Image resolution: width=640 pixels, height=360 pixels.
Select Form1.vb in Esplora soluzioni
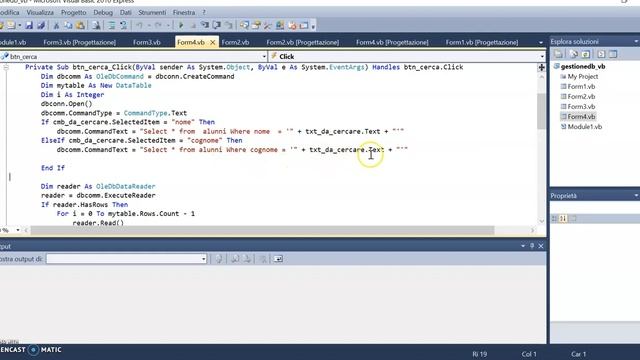581,87
